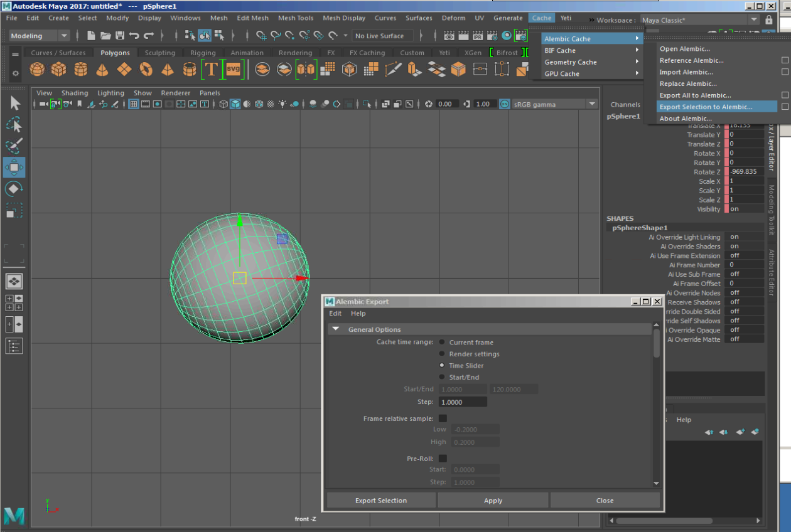Viewport: 791px width, 532px height.
Task: Toggle the viewport grid display icon
Action: (x=134, y=104)
